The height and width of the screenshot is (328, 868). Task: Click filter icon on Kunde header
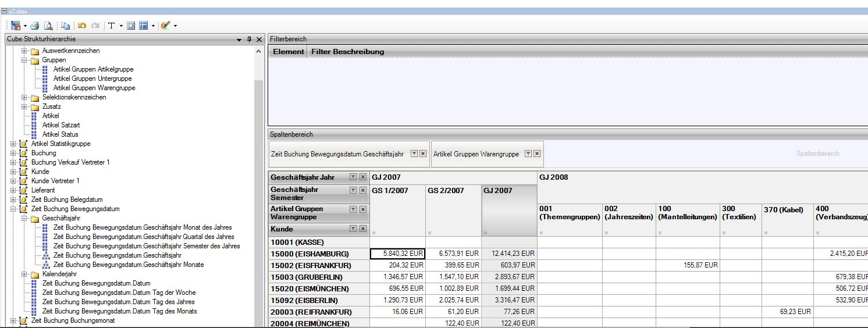[353, 229]
